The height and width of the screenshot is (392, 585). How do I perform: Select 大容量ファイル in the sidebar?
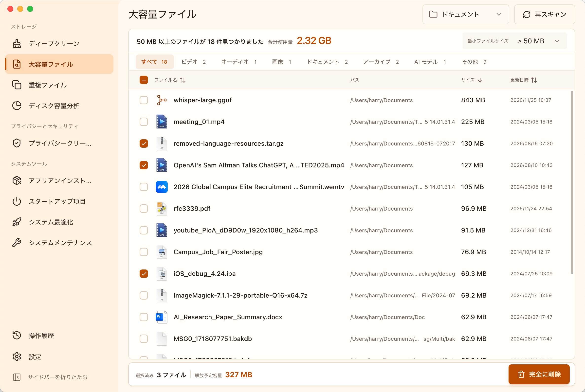point(59,64)
